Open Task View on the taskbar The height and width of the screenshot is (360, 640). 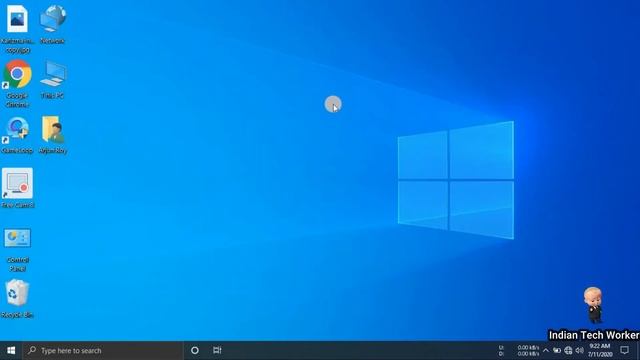217,351
